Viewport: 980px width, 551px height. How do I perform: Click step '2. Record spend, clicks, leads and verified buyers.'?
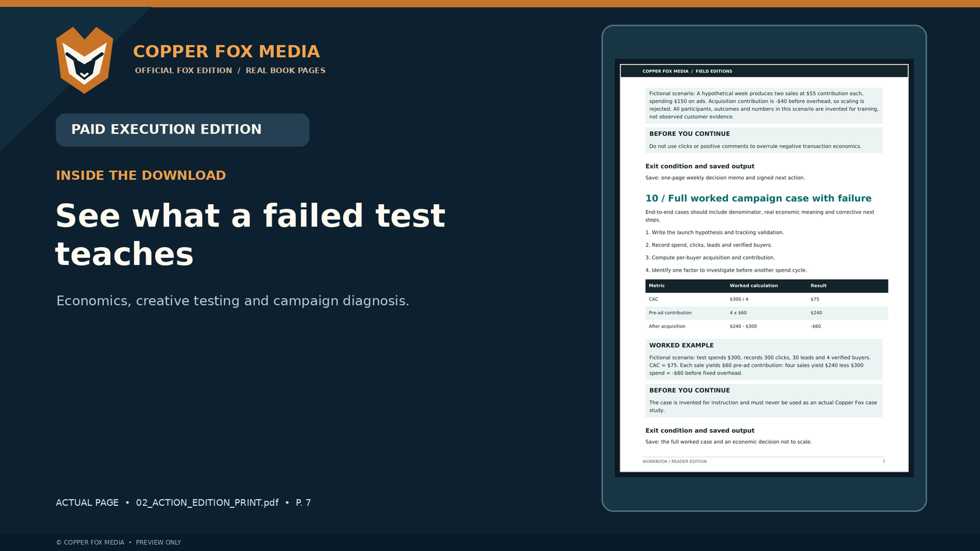pos(709,245)
